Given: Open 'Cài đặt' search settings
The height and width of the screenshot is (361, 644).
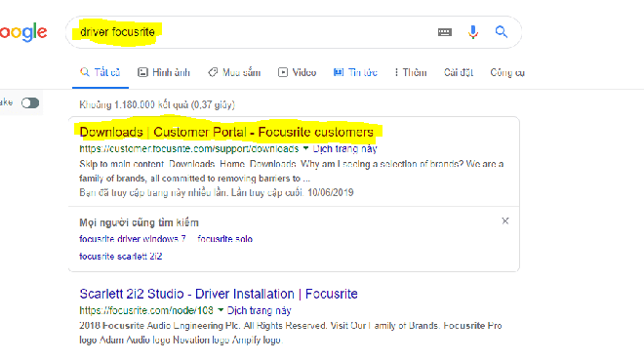Looking at the screenshot, I should 459,72.
